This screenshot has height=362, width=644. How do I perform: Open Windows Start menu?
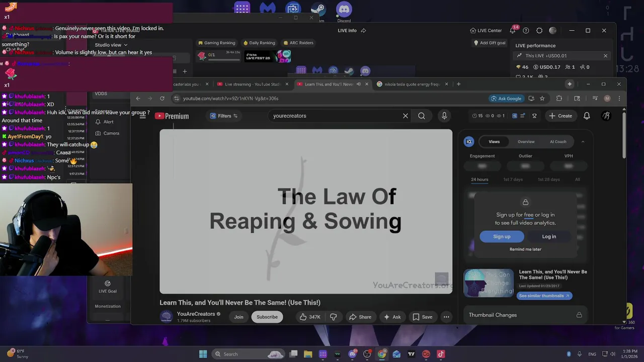[203, 354]
